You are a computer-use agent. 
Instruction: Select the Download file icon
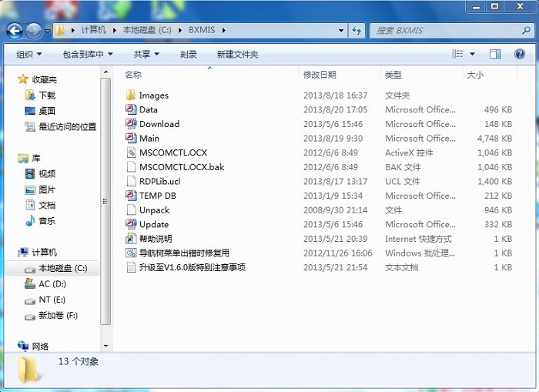click(131, 124)
